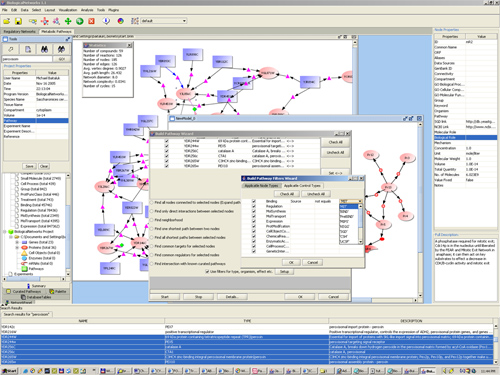Click the Setup button next to filters

pos(284,272)
